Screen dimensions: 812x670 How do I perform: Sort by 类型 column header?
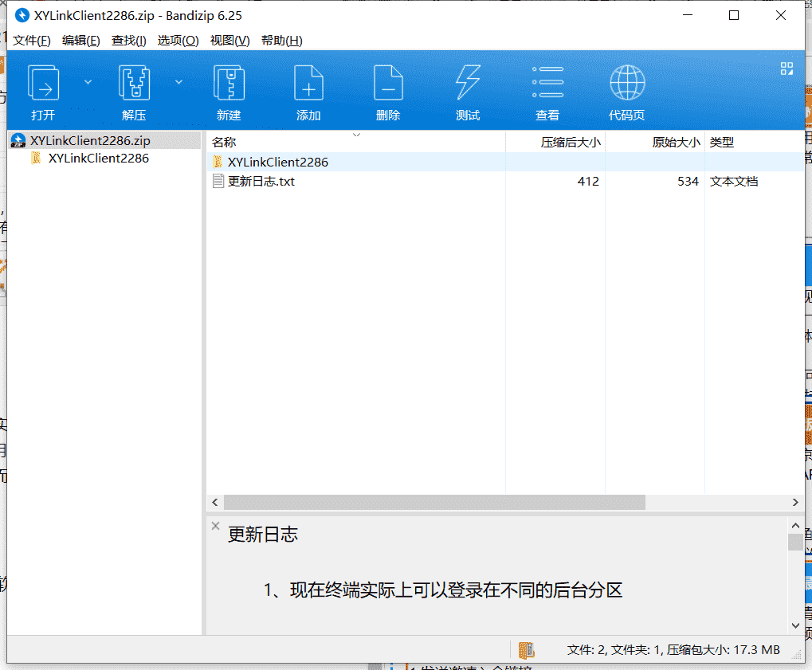coord(721,142)
